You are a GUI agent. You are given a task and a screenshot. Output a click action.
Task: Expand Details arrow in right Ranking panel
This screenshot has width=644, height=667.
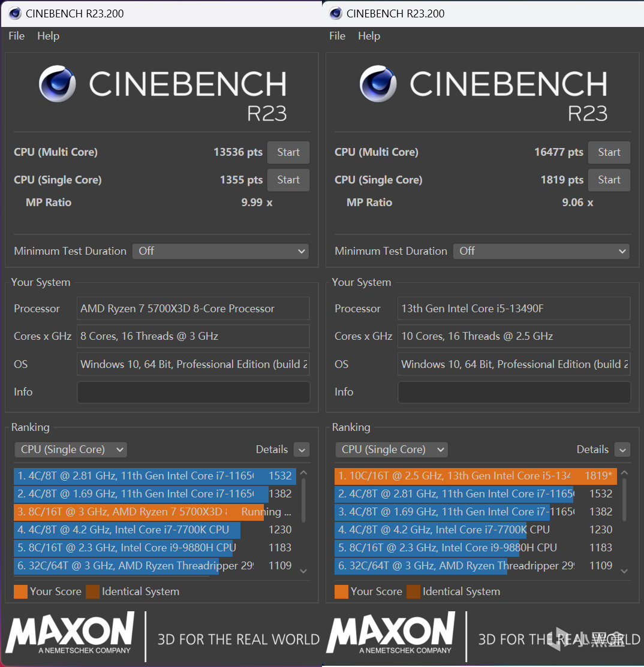623,449
